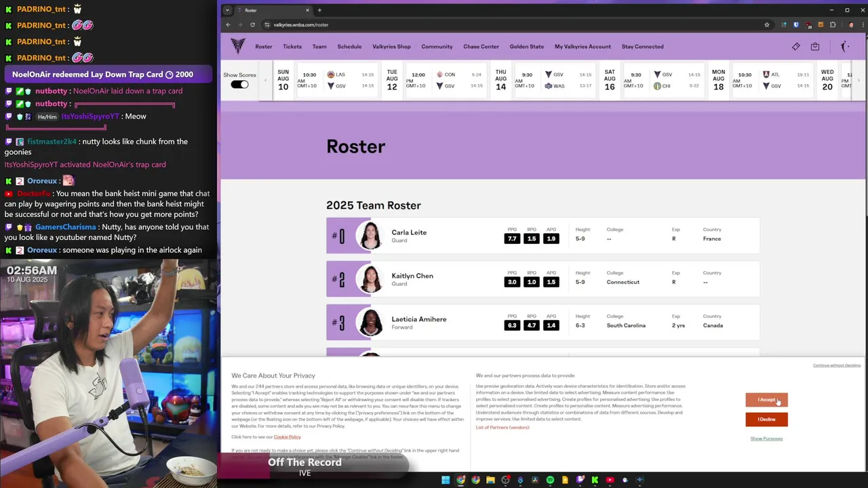Click 'Connecticut' college text

623,282
